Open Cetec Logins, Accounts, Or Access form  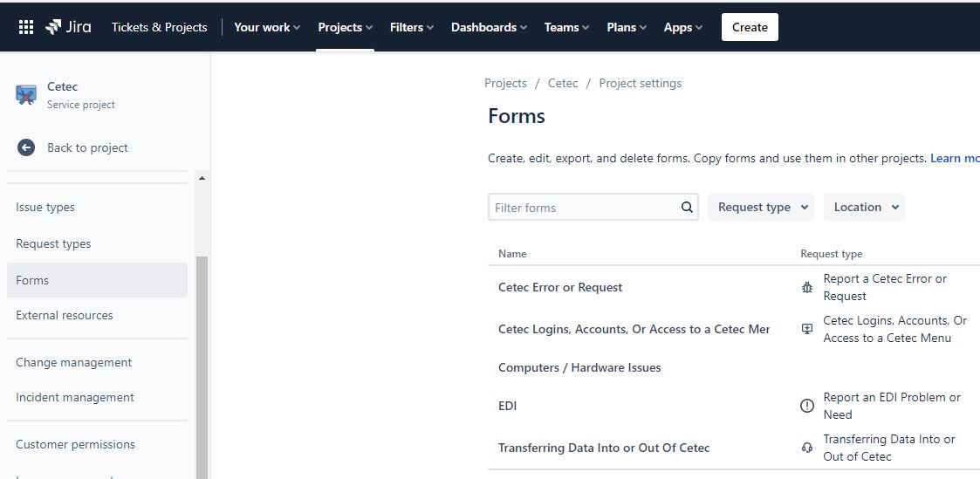[x=634, y=329]
